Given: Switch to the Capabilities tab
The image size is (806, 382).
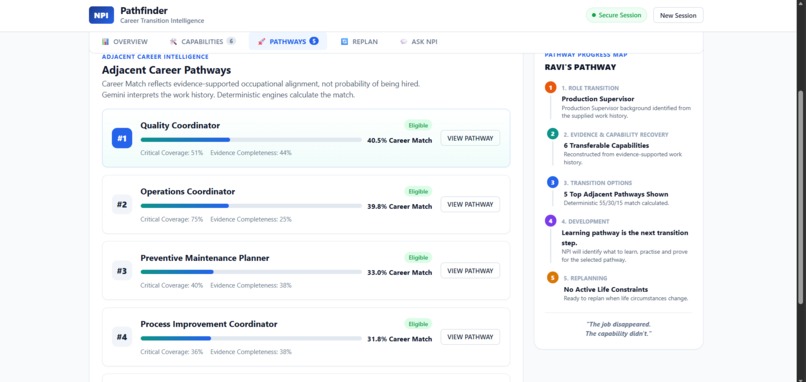Looking at the screenshot, I should click(x=203, y=42).
